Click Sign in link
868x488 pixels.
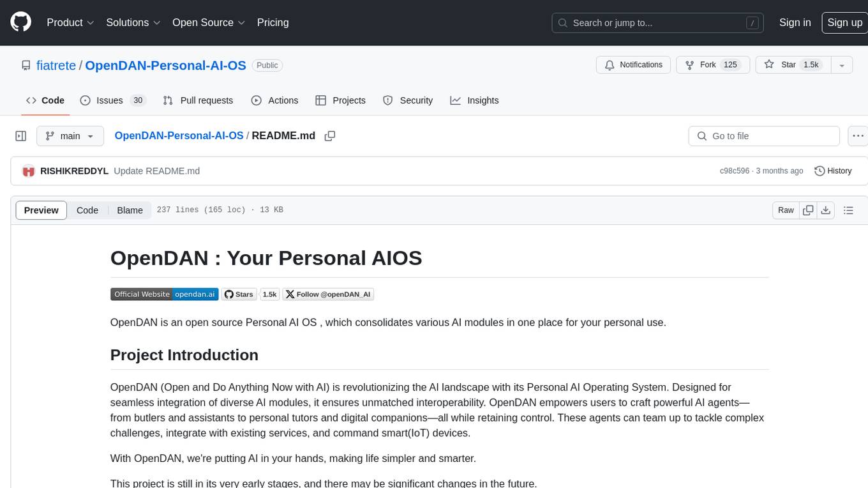click(x=795, y=22)
